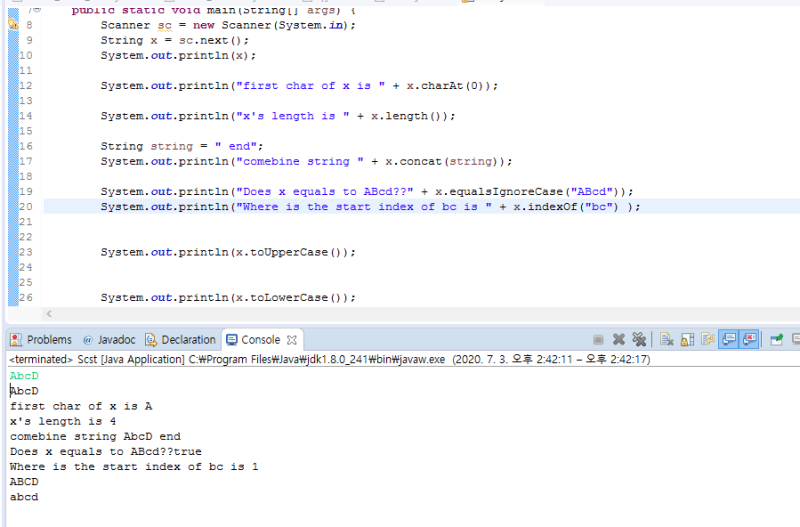
Task: Click the abcd lowercase output line
Action: pyautogui.click(x=24, y=497)
